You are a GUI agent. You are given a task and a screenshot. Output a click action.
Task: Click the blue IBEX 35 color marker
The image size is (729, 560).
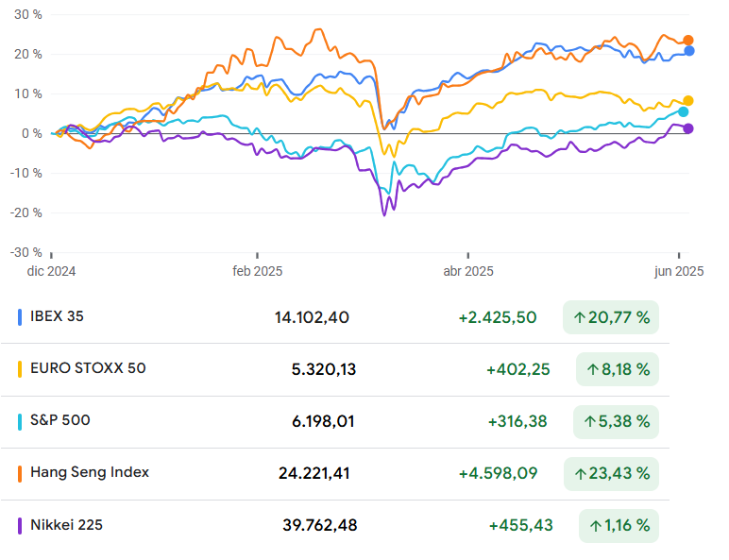[20, 317]
